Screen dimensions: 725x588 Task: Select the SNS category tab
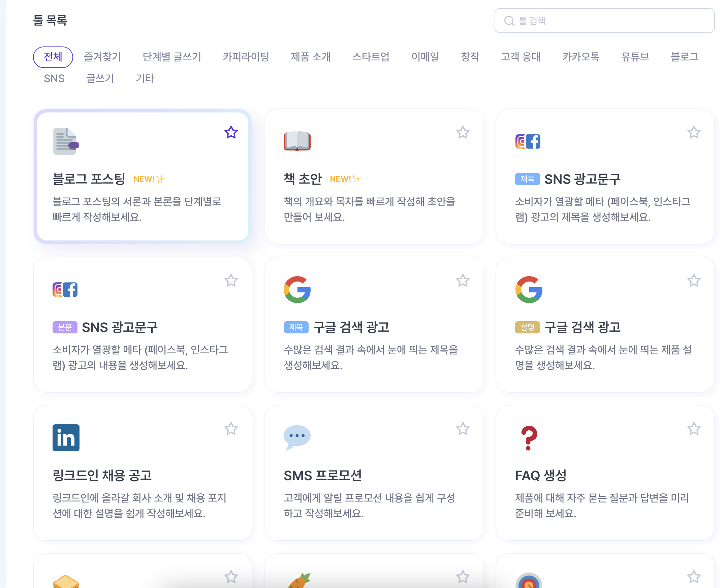click(x=54, y=78)
